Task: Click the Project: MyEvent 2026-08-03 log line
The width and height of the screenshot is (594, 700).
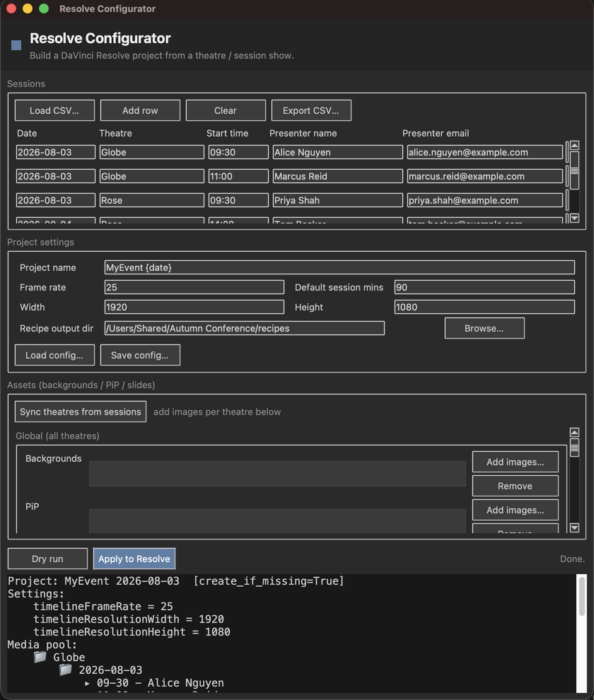Action: coord(176,581)
